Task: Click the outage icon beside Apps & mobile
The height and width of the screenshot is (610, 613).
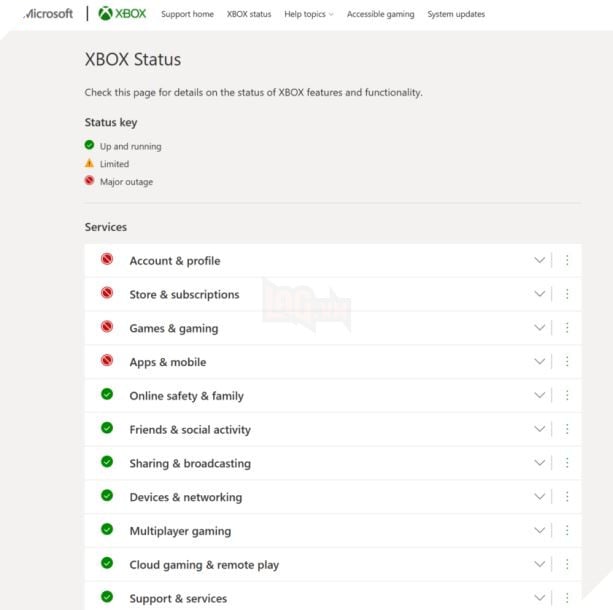Action: (x=107, y=360)
